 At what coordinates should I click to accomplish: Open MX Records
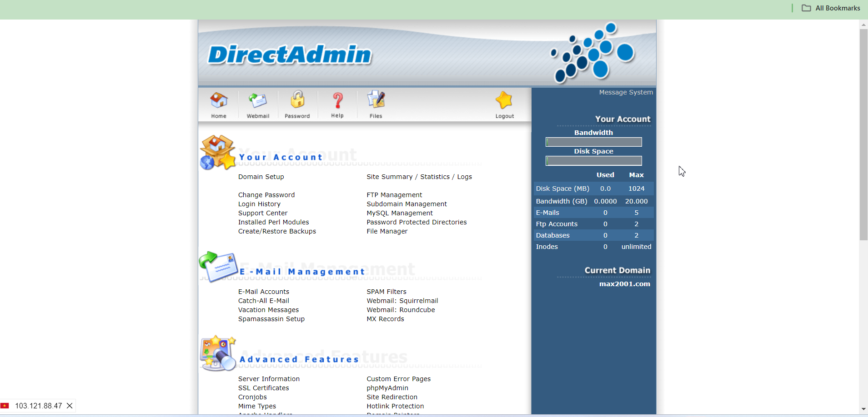click(x=385, y=319)
